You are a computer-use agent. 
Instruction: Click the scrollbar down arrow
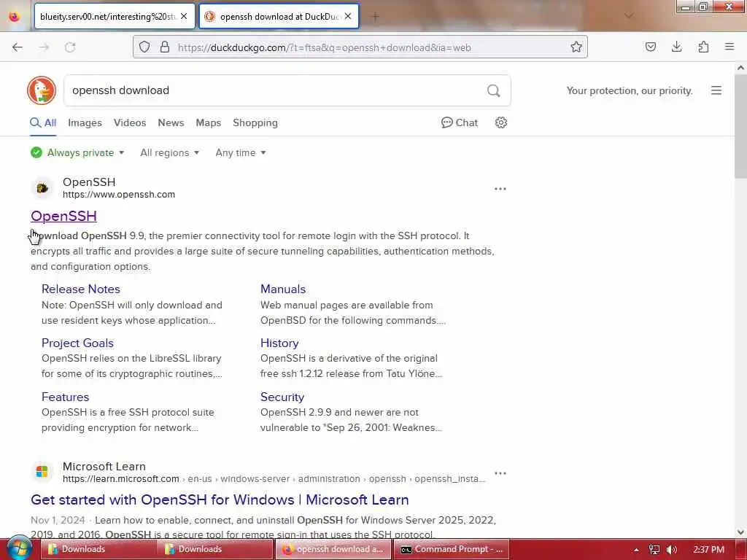(741, 532)
